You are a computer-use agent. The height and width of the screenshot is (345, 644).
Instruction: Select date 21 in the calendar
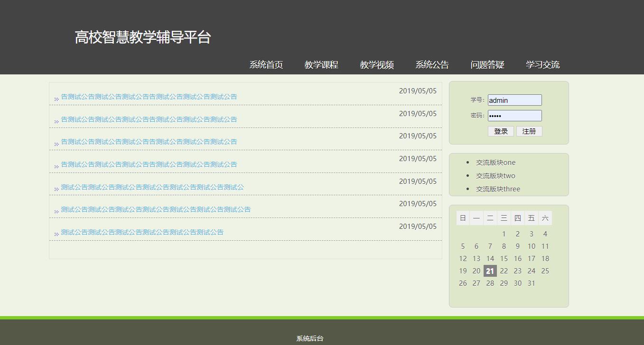(490, 271)
